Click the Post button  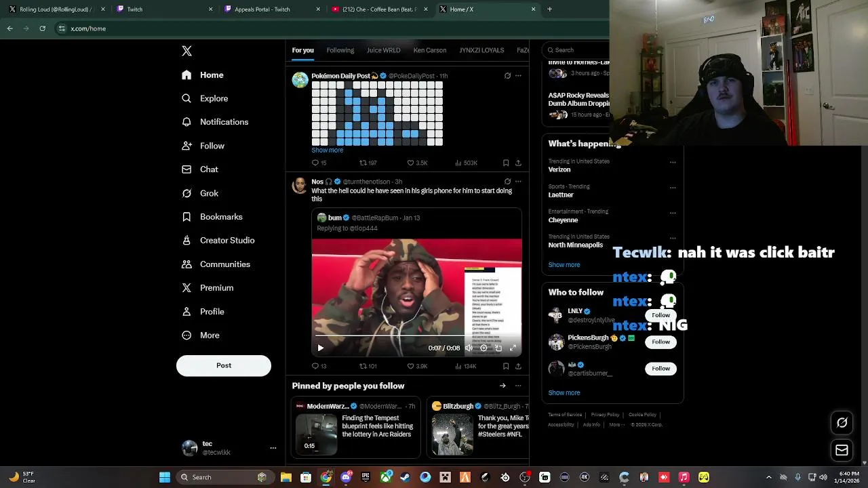[224, 365]
